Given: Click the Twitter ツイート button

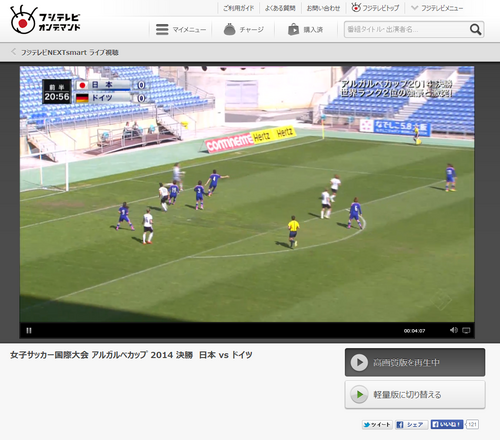Looking at the screenshot, I should pyautogui.click(x=377, y=425).
